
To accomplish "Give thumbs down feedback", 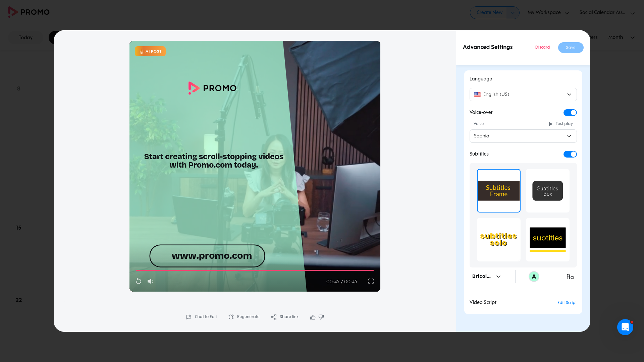I will 321,317.
